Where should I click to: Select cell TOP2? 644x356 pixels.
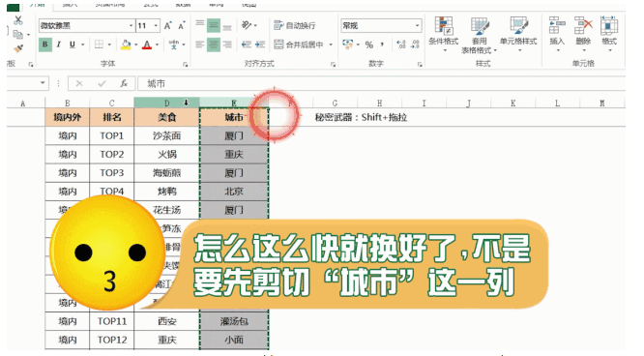[112, 154]
